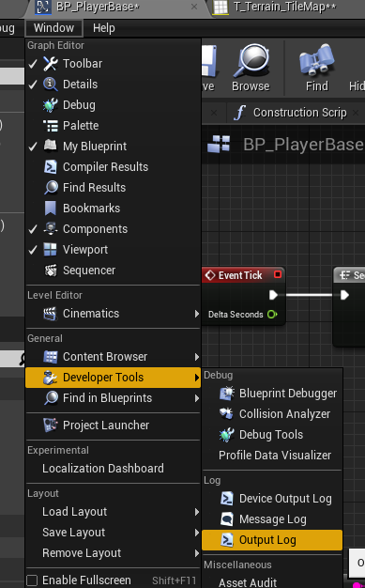Select Localization Dashboard menu entry

point(113,469)
